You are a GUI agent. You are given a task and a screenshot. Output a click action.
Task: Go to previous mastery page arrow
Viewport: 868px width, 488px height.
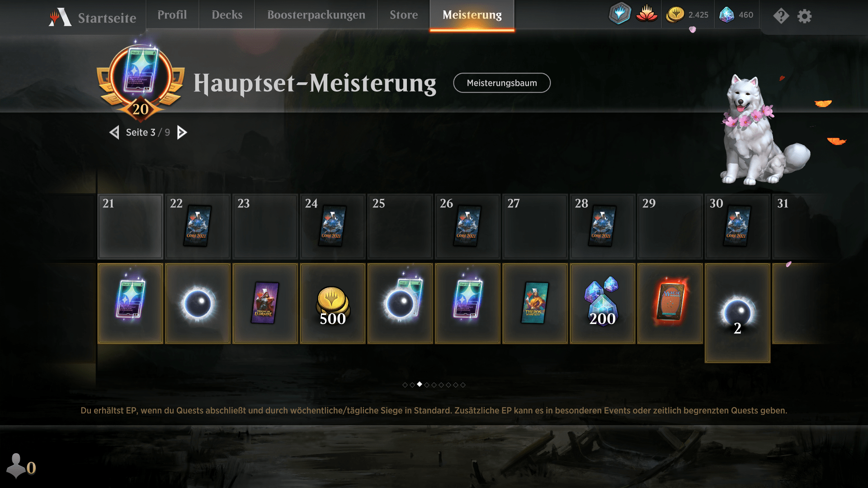(x=114, y=132)
